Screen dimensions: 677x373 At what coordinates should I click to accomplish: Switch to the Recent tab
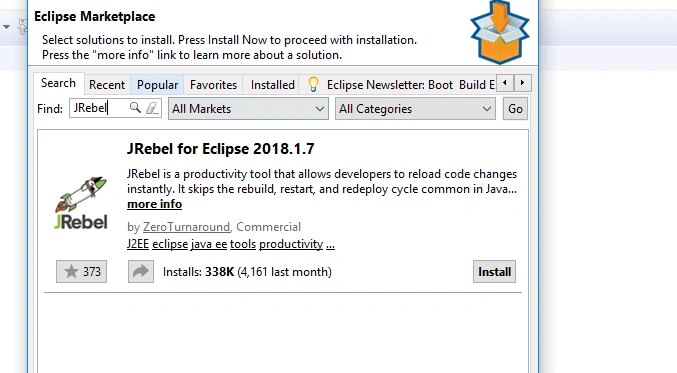click(107, 85)
